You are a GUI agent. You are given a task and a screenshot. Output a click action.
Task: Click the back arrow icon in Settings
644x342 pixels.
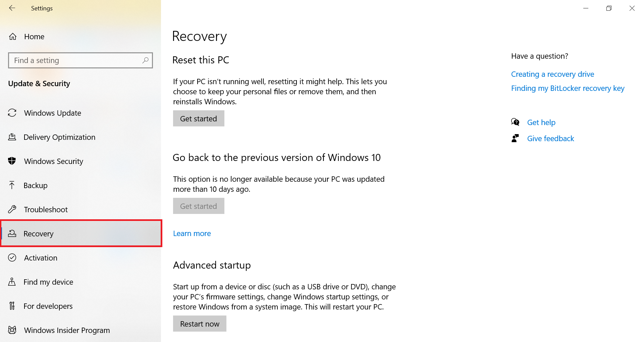click(12, 8)
